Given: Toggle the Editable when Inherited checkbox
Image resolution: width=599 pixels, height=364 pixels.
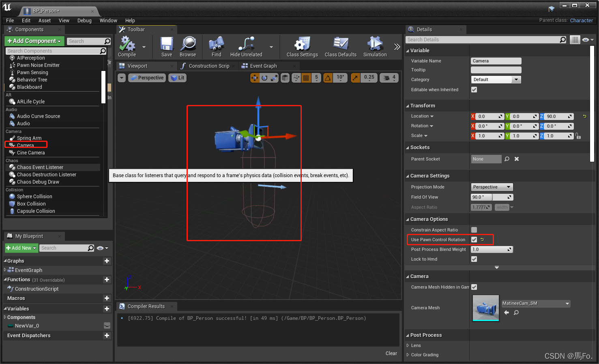Looking at the screenshot, I should tap(474, 90).
